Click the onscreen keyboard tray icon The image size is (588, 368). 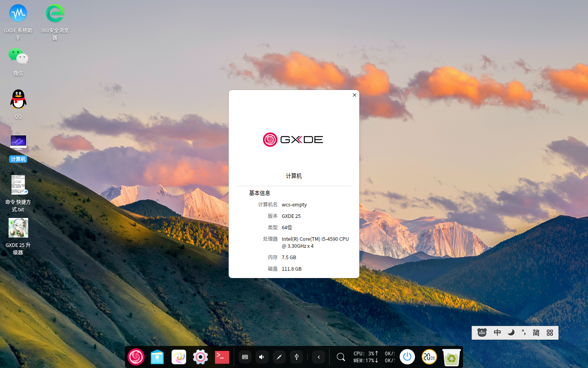coord(245,357)
